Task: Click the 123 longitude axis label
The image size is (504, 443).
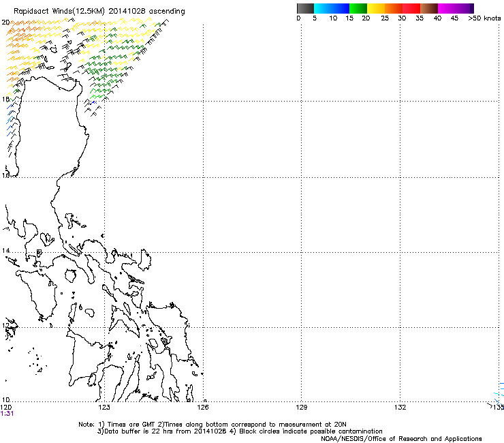Action: pos(104,408)
